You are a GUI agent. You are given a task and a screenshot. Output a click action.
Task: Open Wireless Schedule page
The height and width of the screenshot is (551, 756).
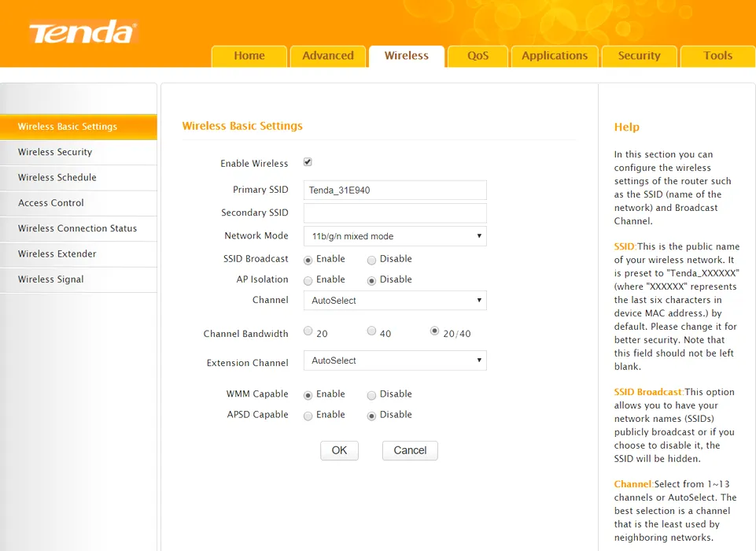[79, 178]
